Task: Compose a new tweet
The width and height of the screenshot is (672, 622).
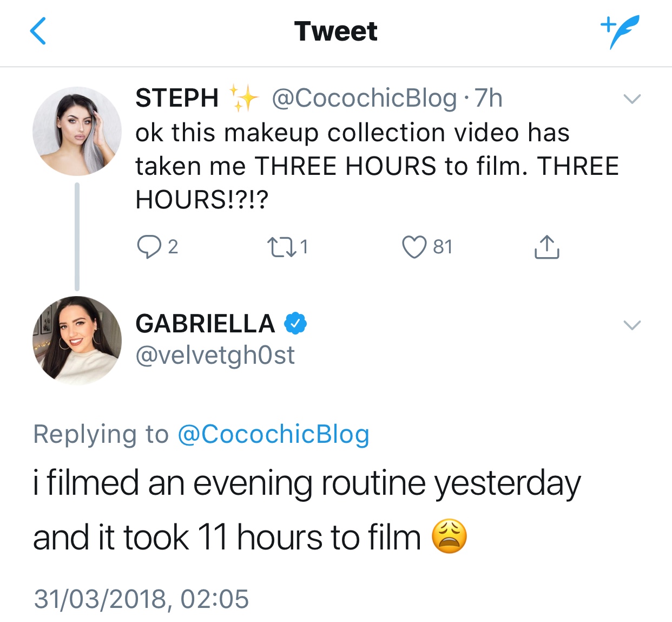Action: pyautogui.click(x=620, y=31)
